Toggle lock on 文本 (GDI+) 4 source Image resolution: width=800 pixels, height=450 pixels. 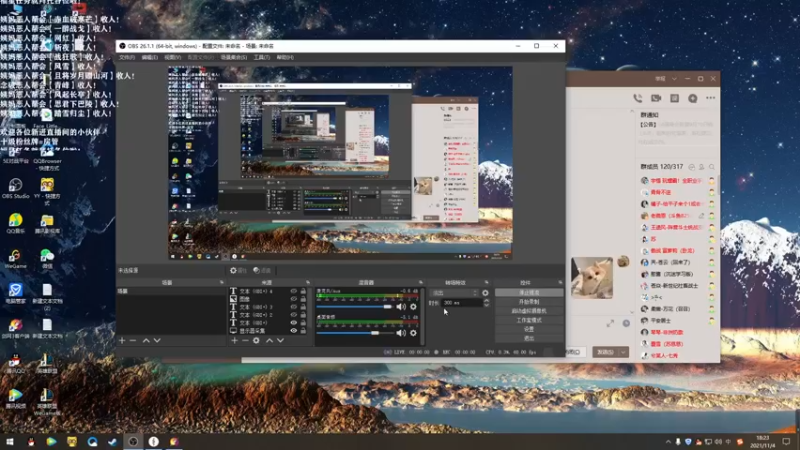tap(303, 291)
